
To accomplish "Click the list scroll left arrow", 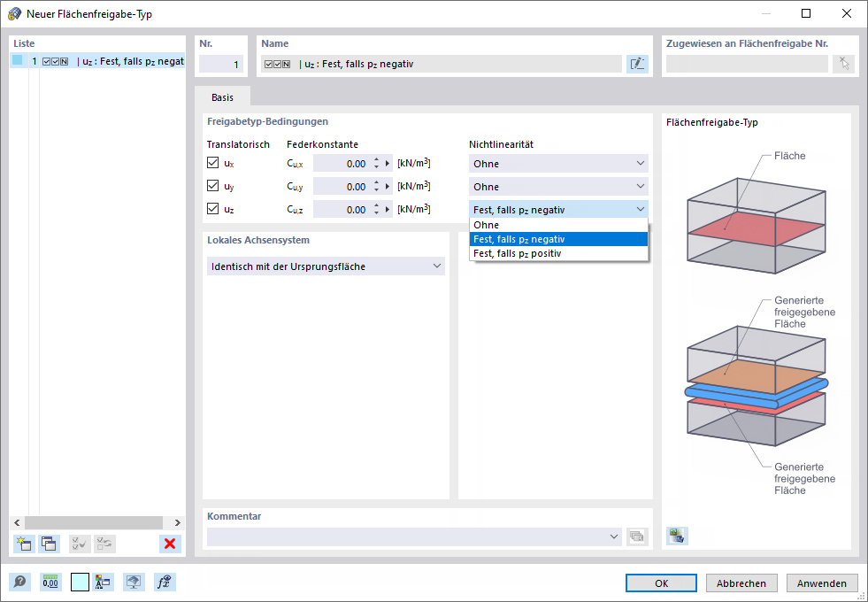I will [x=17, y=522].
